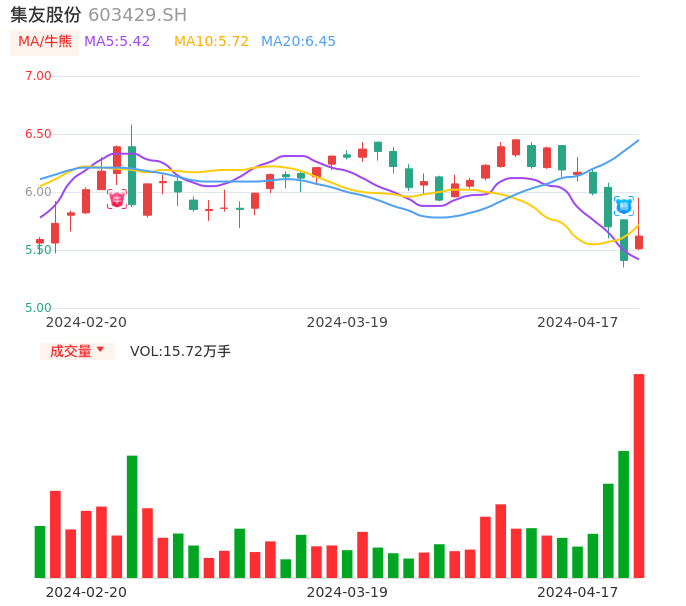This screenshot has width=686, height=606.
Task: Toggle MA10 line visibility
Action: tap(211, 42)
